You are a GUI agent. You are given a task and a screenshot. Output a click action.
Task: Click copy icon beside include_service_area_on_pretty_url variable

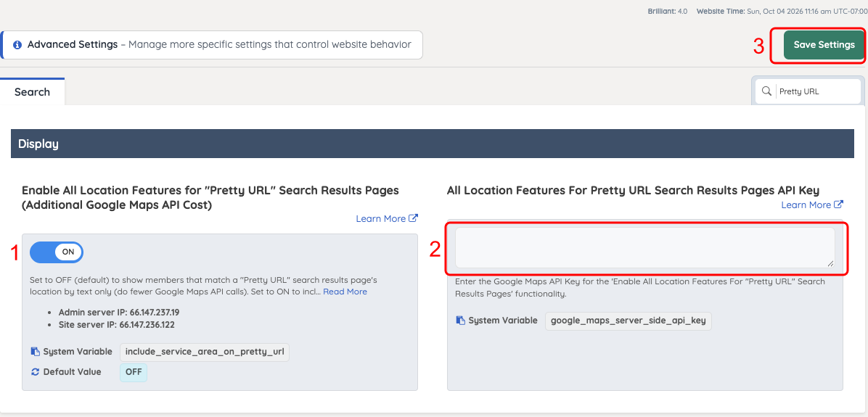pyautogui.click(x=36, y=351)
